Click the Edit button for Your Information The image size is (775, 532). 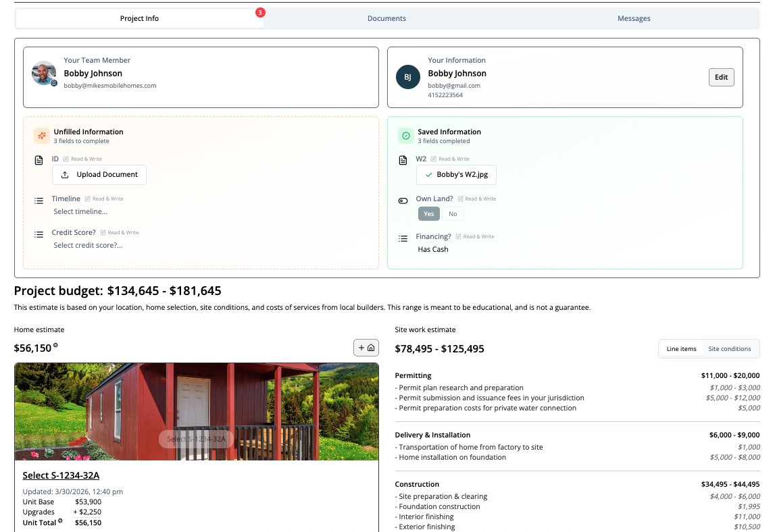[x=721, y=77]
